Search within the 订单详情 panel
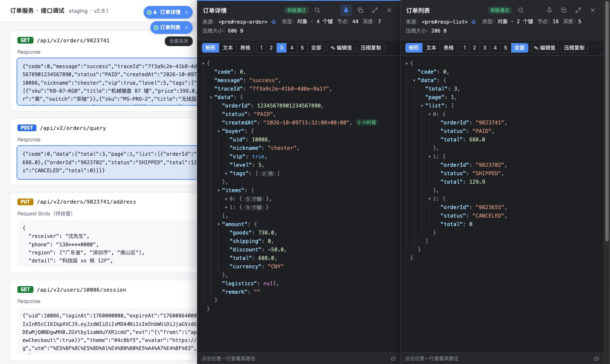The height and width of the screenshot is (364, 610). click(317, 10)
